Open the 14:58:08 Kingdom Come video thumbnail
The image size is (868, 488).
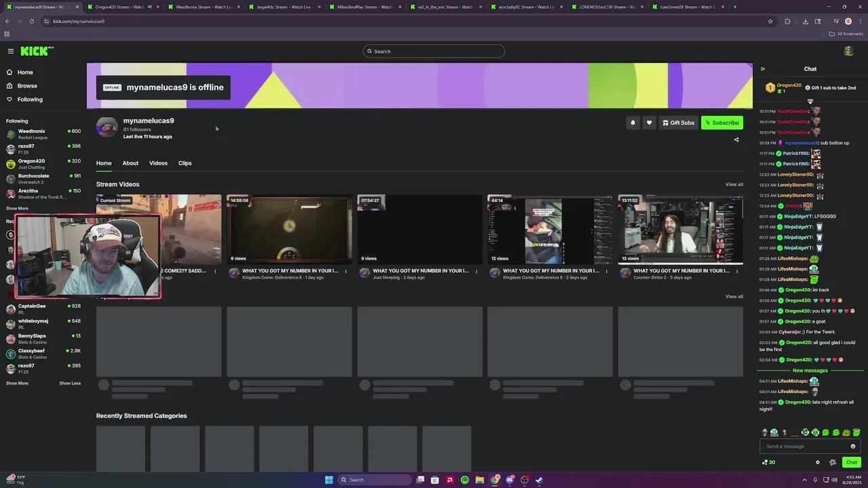point(290,229)
